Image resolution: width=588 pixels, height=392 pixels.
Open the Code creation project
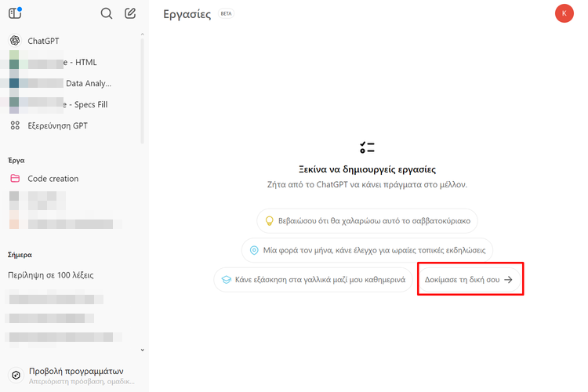pos(53,179)
